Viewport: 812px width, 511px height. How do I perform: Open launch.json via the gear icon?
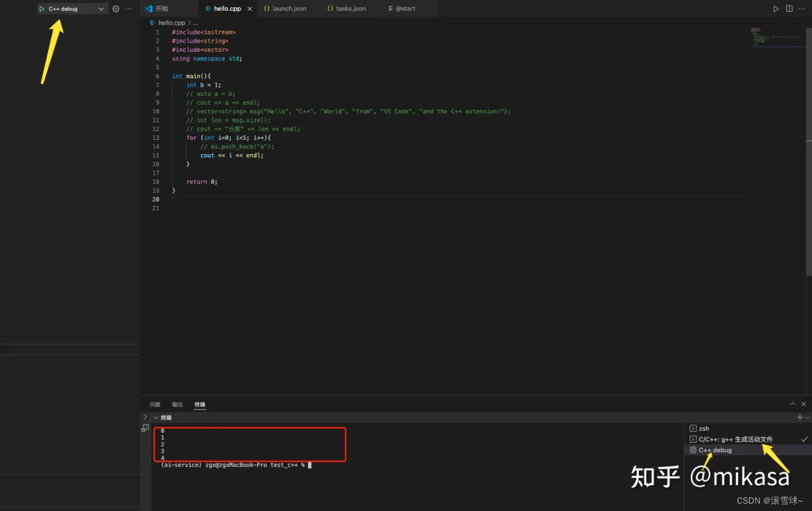coord(116,9)
